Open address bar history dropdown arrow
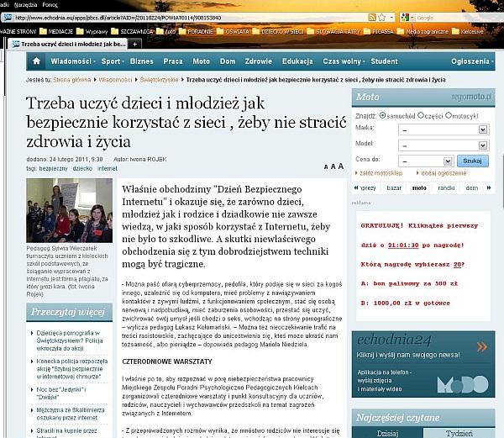Viewport: 504px width, 438px height. click(391, 18)
